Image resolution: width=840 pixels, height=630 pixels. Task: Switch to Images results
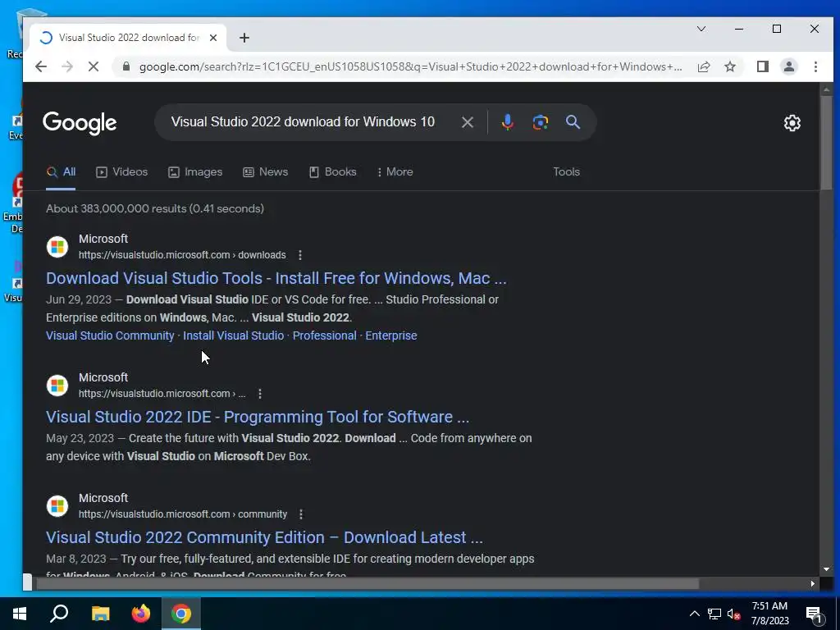click(195, 172)
